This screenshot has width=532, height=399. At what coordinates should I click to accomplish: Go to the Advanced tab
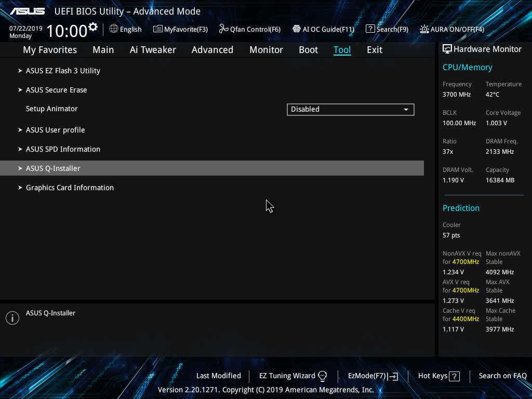point(212,50)
